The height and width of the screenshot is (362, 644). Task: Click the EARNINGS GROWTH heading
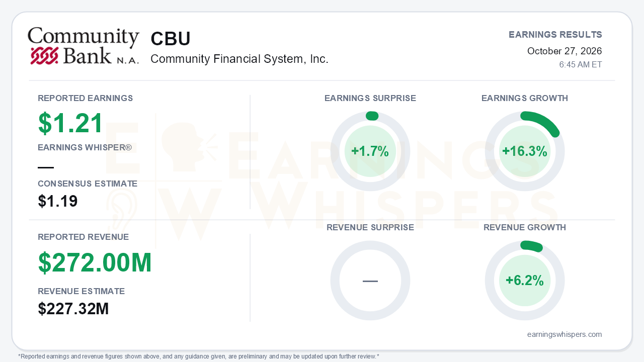click(525, 98)
